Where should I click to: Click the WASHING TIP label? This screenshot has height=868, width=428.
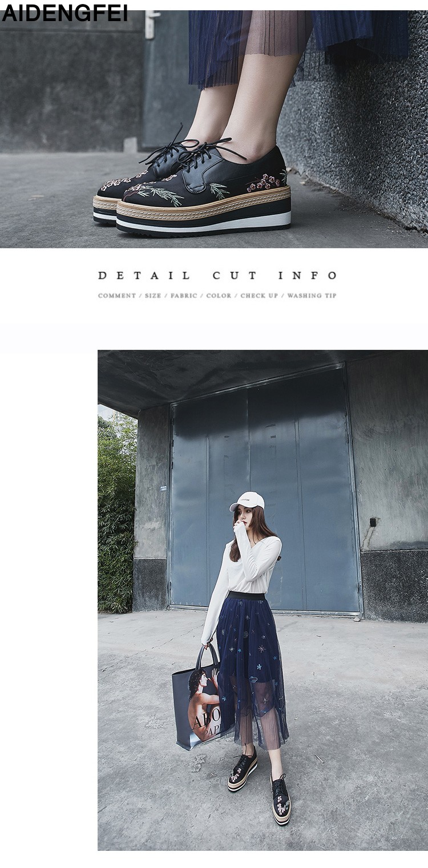click(x=312, y=296)
